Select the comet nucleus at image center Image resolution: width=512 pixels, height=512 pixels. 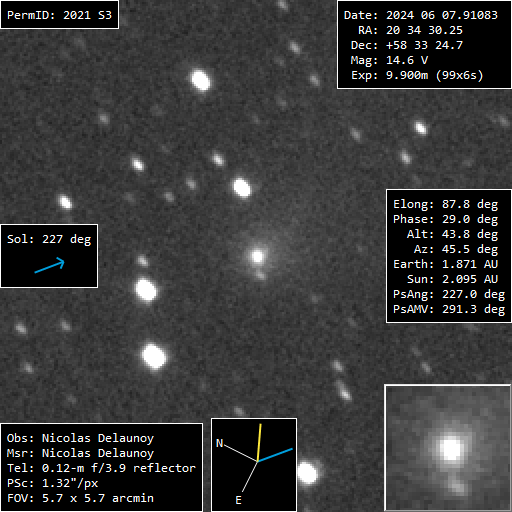tap(257, 256)
